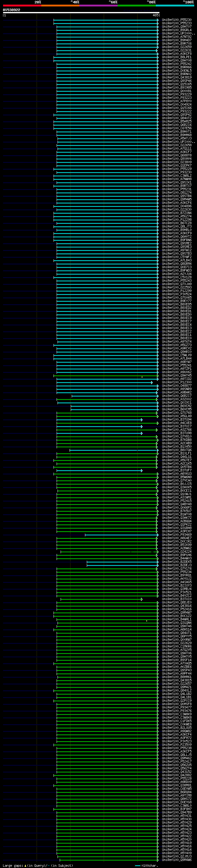197x868 pixels.
Task: Open hit UniRef100_P55233
Action: 176,23
